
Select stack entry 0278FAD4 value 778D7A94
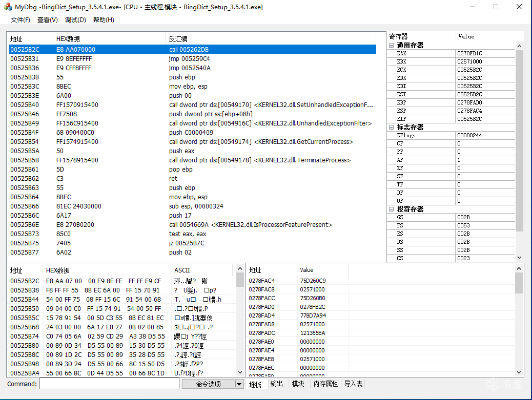pos(380,315)
